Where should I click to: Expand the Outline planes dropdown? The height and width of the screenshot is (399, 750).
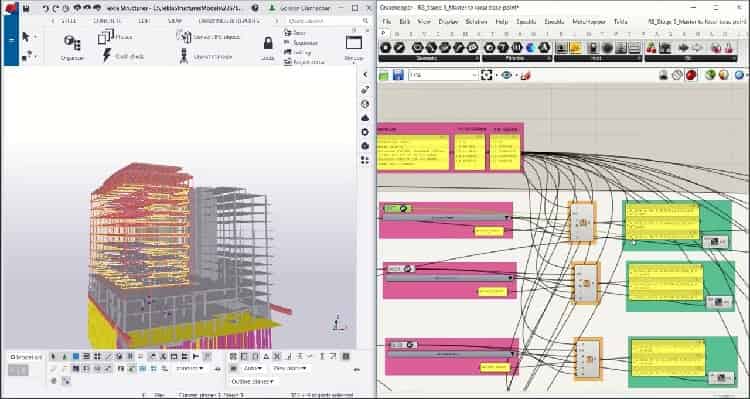click(x=252, y=381)
